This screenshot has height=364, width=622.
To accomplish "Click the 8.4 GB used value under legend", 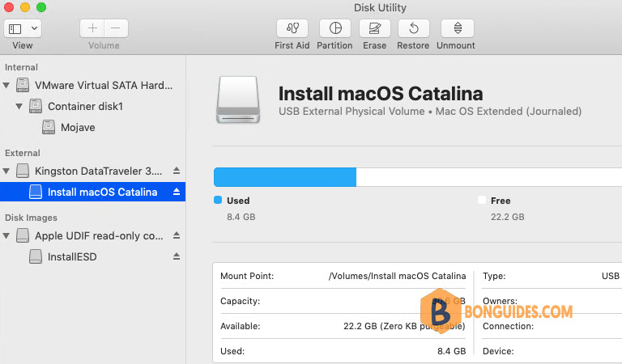I will (241, 217).
